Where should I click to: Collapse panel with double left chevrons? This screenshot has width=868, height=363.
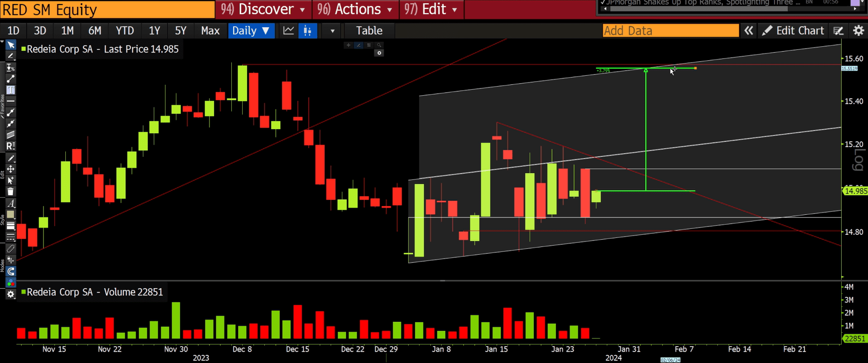[749, 31]
